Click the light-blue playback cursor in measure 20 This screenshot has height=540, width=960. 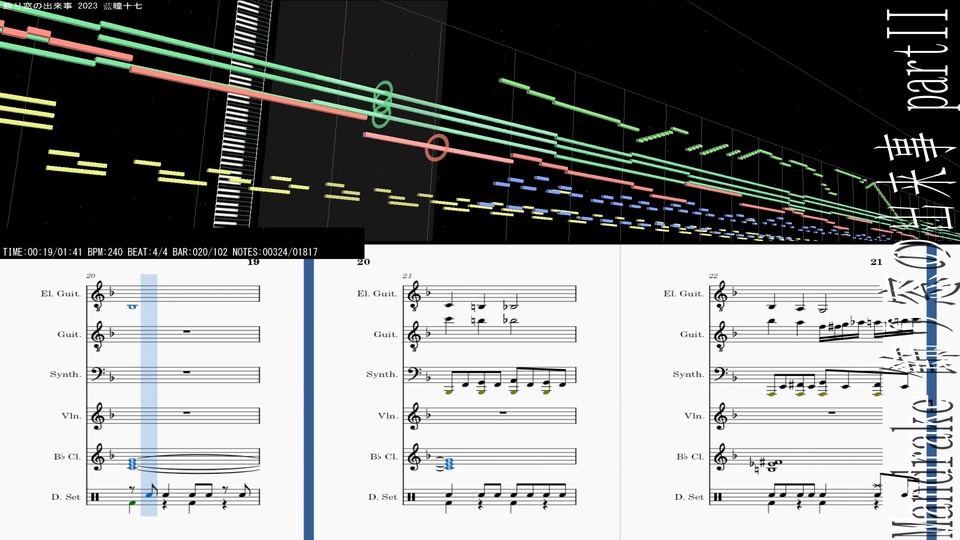pyautogui.click(x=149, y=395)
